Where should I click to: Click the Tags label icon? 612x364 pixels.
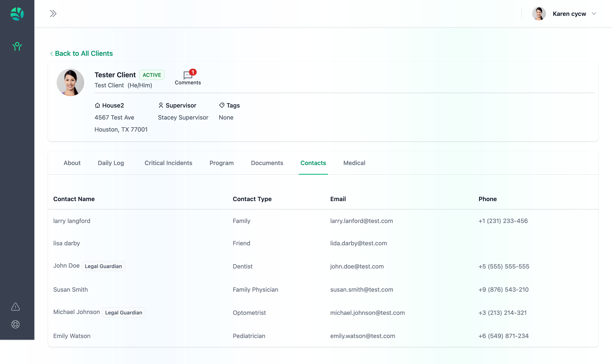pyautogui.click(x=222, y=105)
